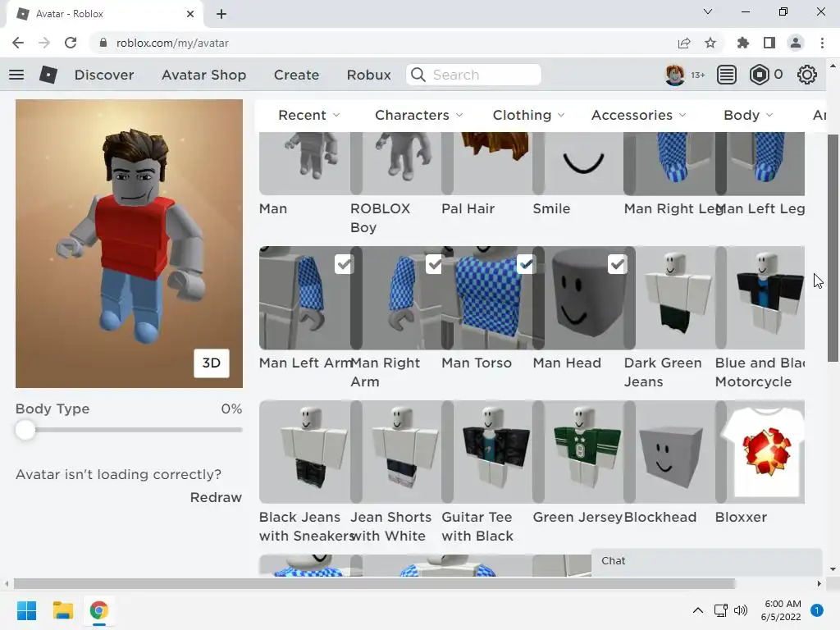Select the Dark Green Jeans thumbnail

pos(669,298)
